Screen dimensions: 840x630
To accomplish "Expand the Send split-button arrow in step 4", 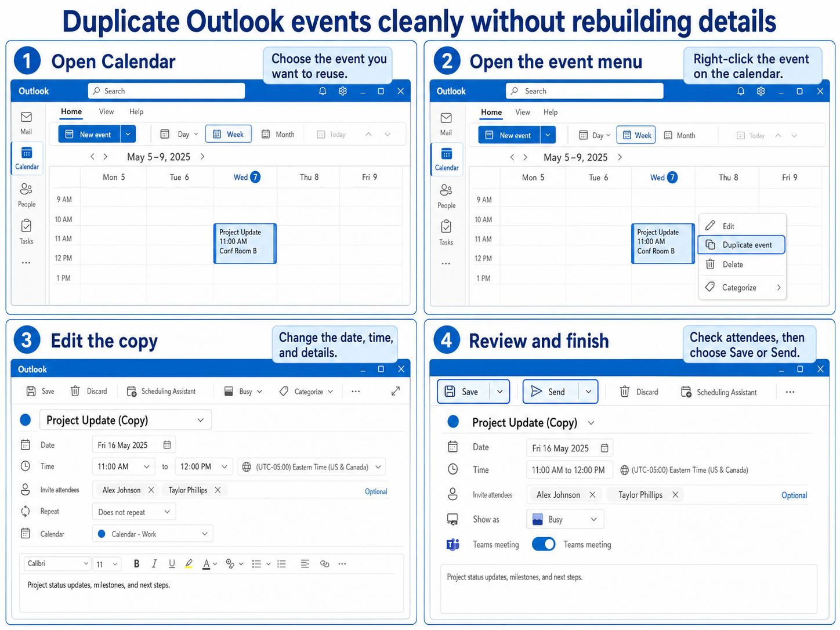I will 588,392.
